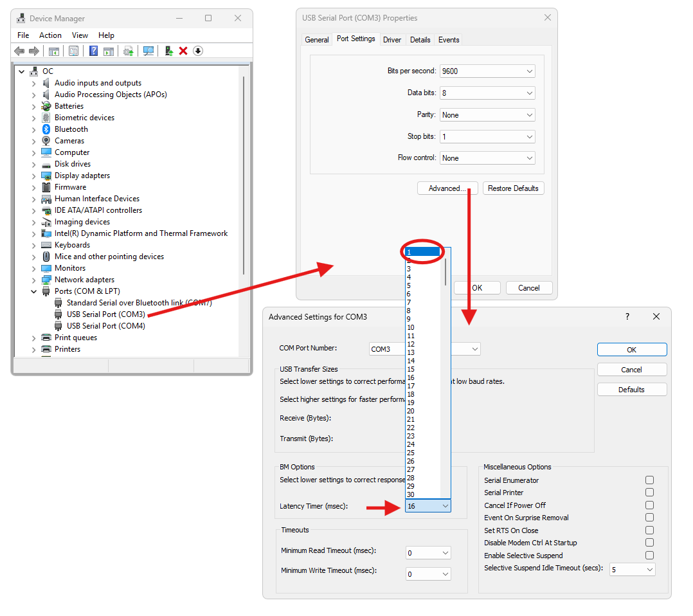693x616 pixels.
Task: Click Show/Hide Console Tree toolbar icon
Action: pos(54,51)
